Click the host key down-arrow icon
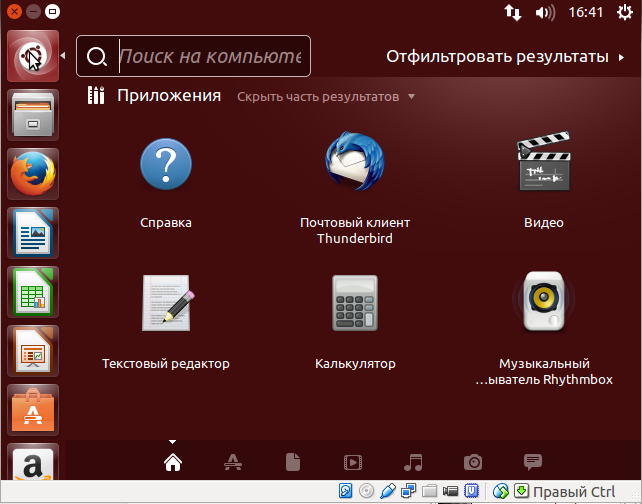Image resolution: width=642 pixels, height=504 pixels. pyautogui.click(x=521, y=490)
